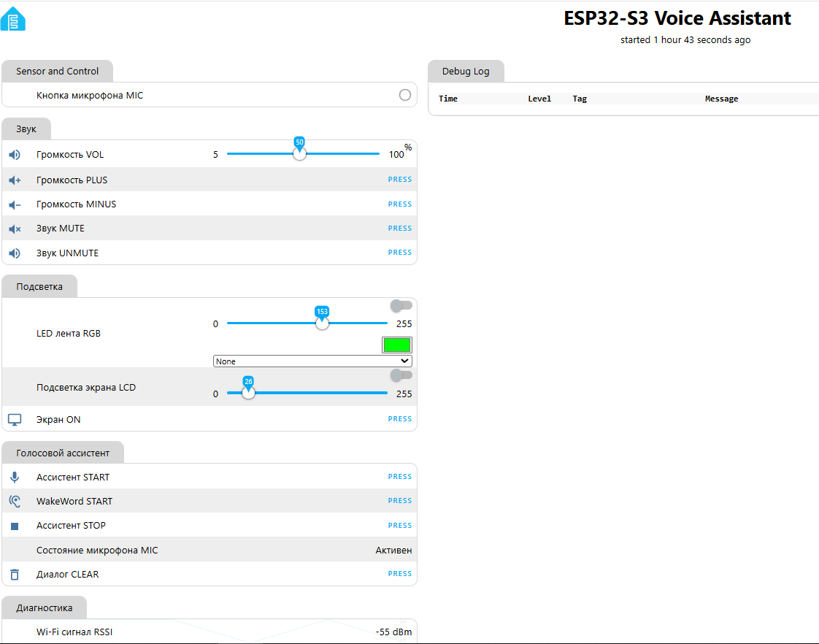This screenshot has width=819, height=644.
Task: Click the speaker icon beside Громкость VOL
Action: (15, 155)
